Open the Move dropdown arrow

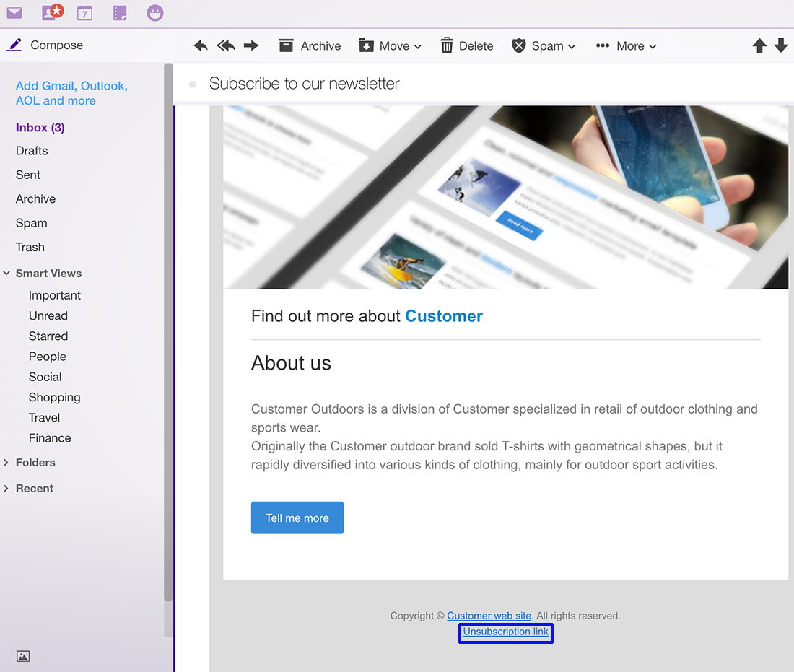tap(418, 47)
